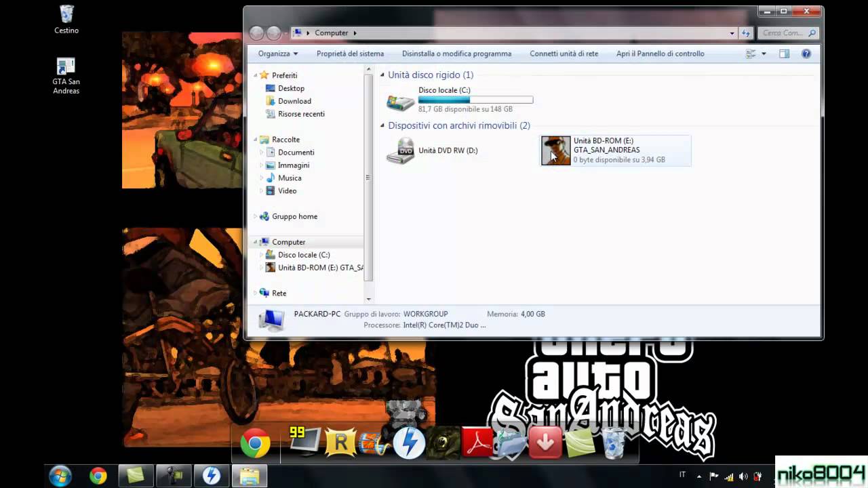Viewport: 868px width, 488px height.
Task: Go forward with the Explorer forward arrow
Action: coord(273,33)
